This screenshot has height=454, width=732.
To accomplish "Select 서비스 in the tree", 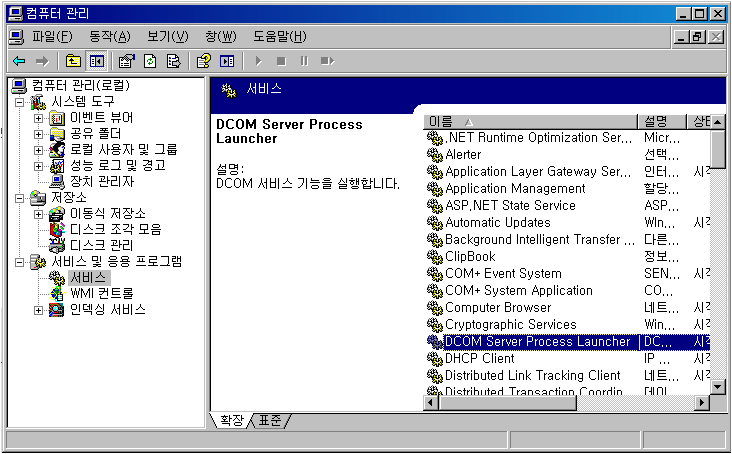I will click(x=89, y=277).
